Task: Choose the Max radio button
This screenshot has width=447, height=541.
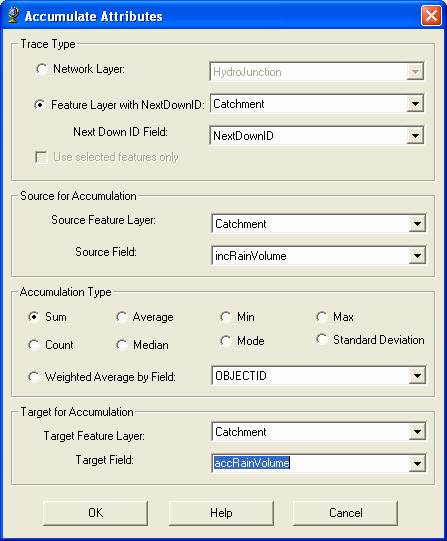Action: [x=322, y=316]
